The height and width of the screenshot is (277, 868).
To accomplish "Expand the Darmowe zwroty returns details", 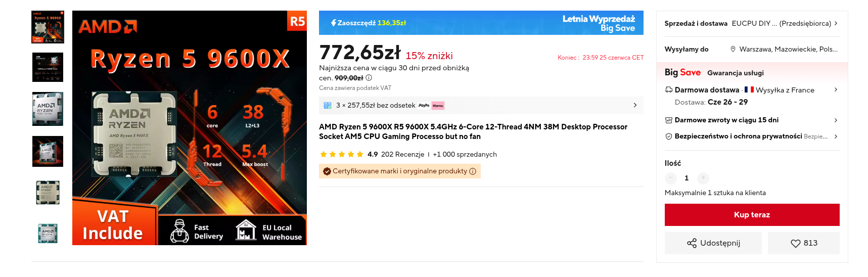I will click(836, 120).
